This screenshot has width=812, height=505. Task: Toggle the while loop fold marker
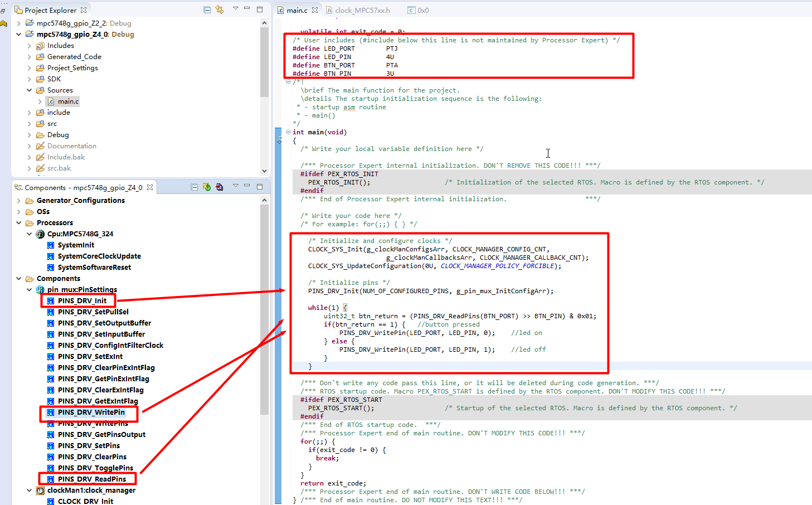(x=288, y=307)
